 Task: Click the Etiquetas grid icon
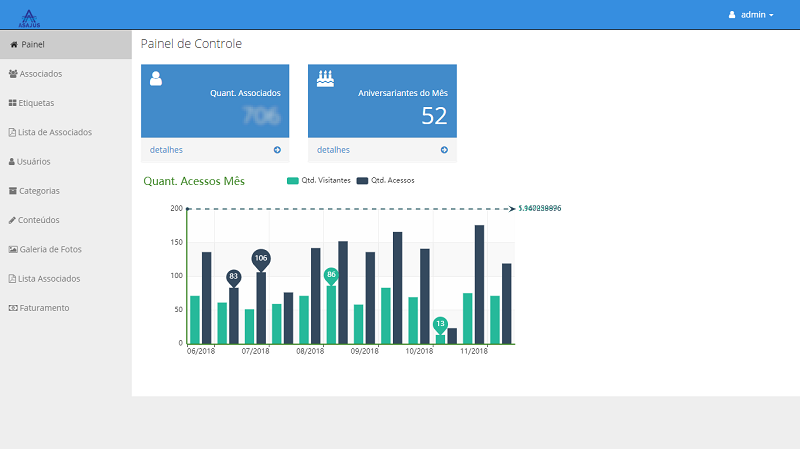click(x=13, y=103)
